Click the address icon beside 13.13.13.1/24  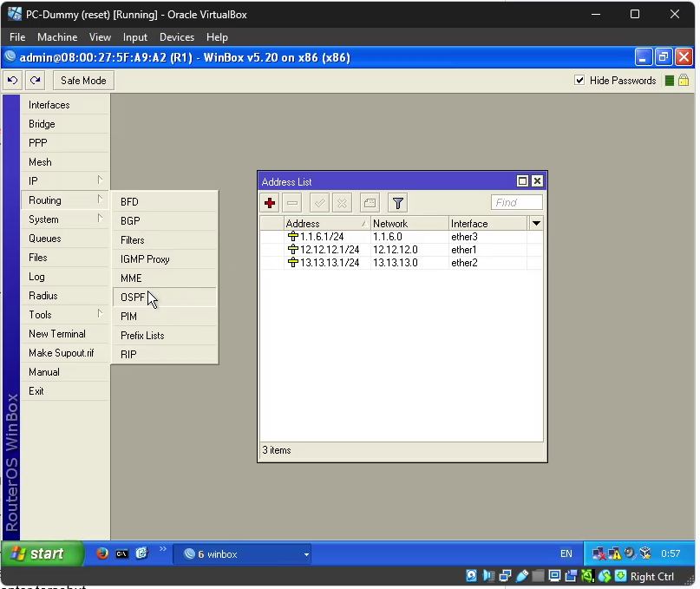pos(293,262)
